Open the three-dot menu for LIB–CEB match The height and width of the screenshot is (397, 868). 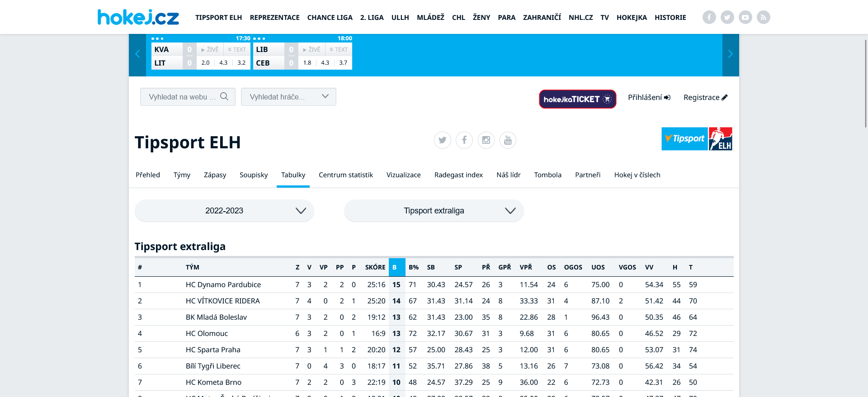point(259,38)
